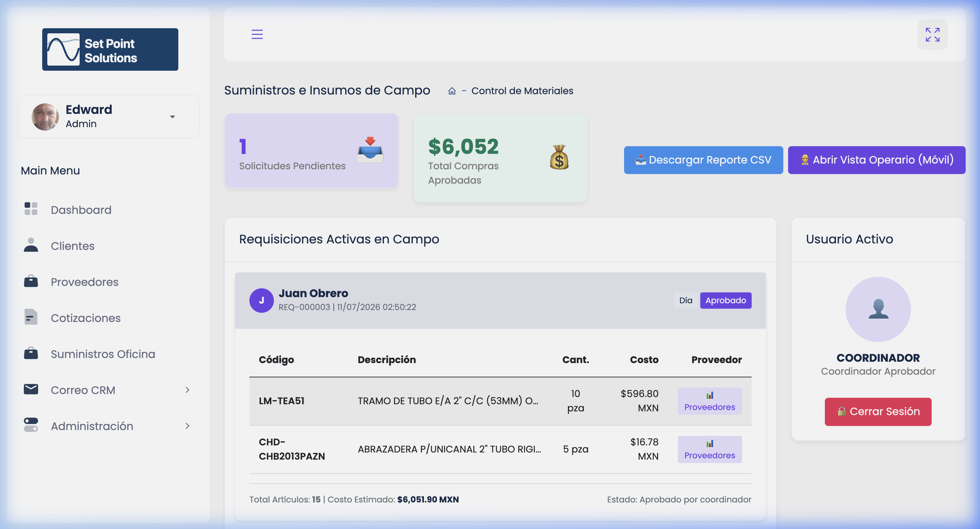
Task: Click the Set Point Solutions logo
Action: click(110, 49)
